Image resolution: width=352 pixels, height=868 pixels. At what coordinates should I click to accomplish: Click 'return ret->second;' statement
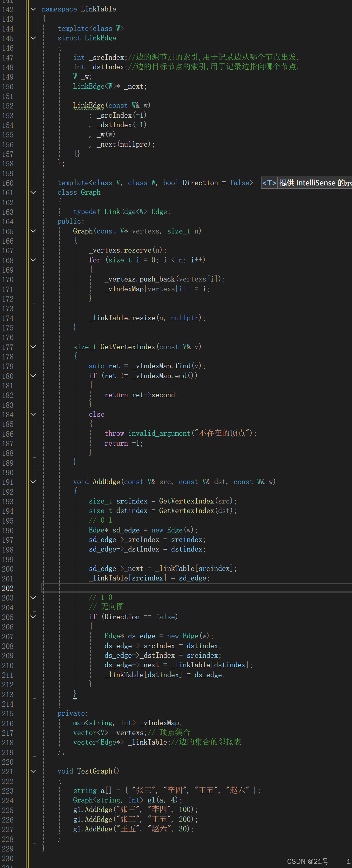(x=141, y=395)
